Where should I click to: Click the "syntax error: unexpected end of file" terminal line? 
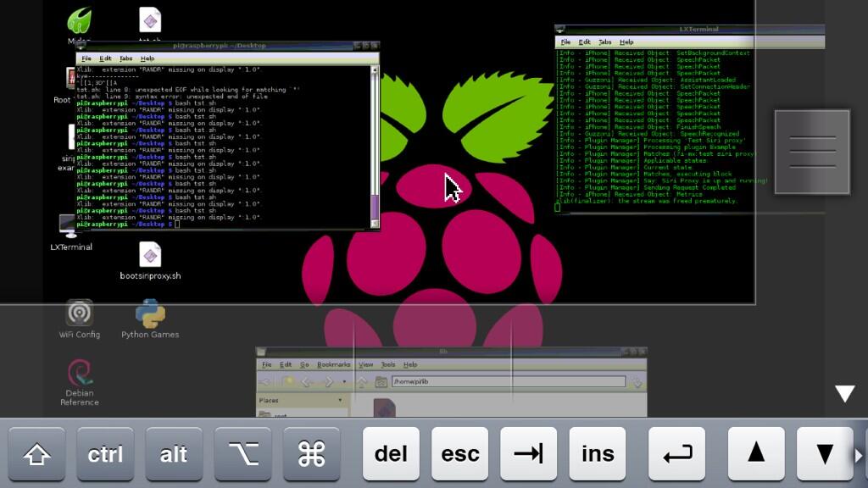(x=172, y=97)
